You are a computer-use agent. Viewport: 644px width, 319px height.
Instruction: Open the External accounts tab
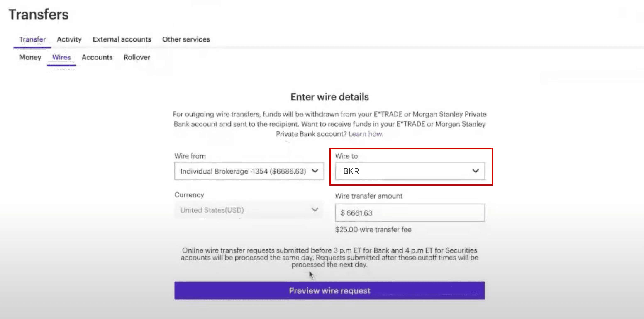tap(122, 39)
